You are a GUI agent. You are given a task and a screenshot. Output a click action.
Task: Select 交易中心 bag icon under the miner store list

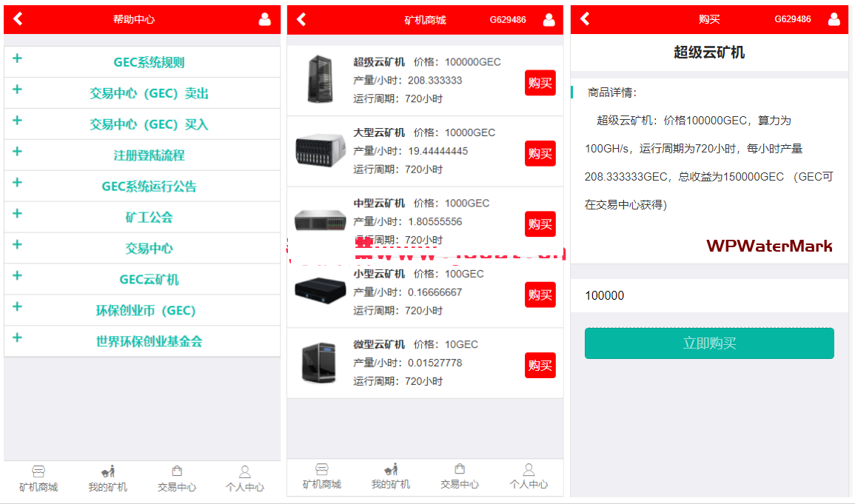460,477
